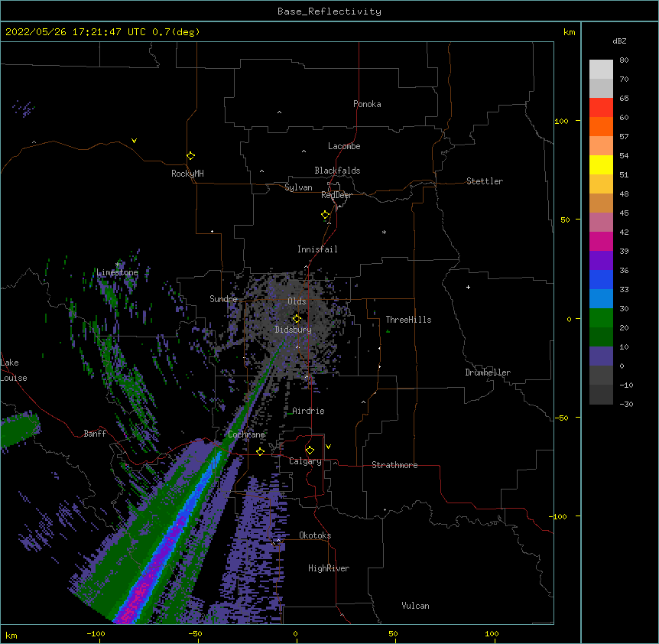Click the Ponoka city label

[367, 104]
